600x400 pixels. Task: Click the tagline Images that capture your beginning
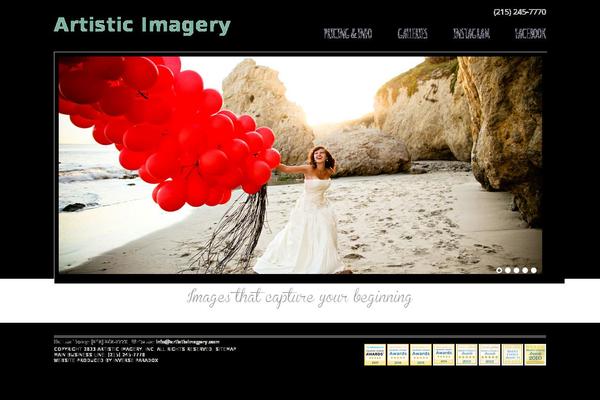pos(300,298)
